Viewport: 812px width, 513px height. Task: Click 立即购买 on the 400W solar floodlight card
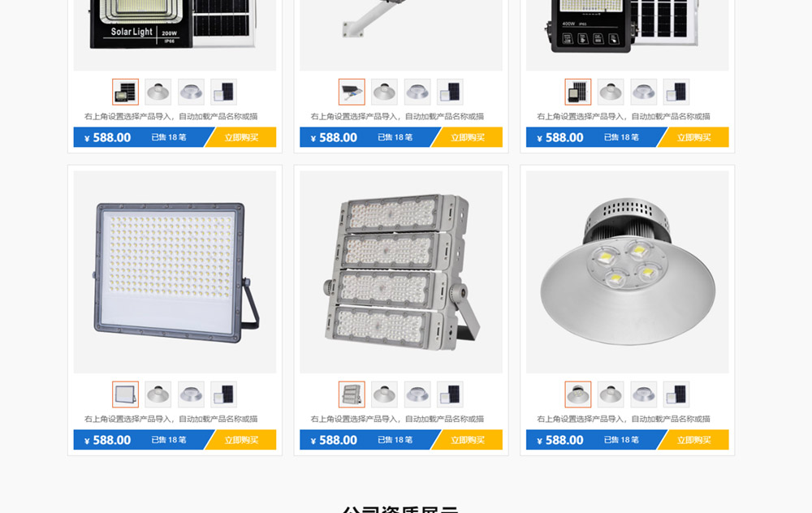tap(694, 137)
